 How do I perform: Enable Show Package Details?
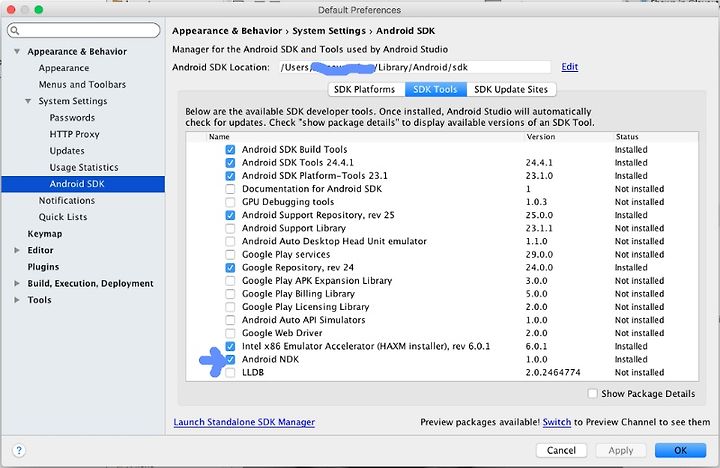(593, 394)
